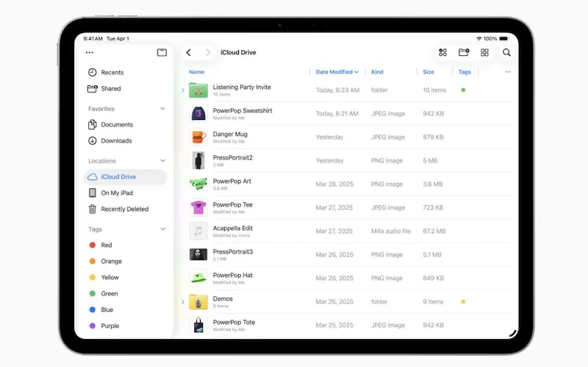Open the Danger Mug thumbnail
The image size is (588, 367).
198,137
